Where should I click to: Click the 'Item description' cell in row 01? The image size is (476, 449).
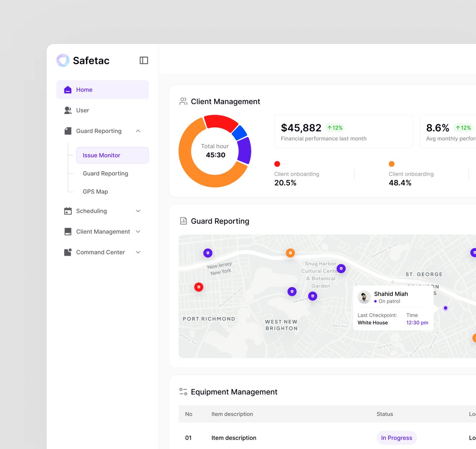(x=234, y=438)
